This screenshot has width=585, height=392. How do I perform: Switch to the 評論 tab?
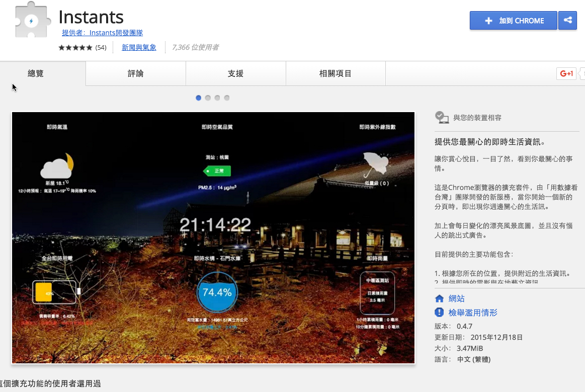tap(135, 73)
